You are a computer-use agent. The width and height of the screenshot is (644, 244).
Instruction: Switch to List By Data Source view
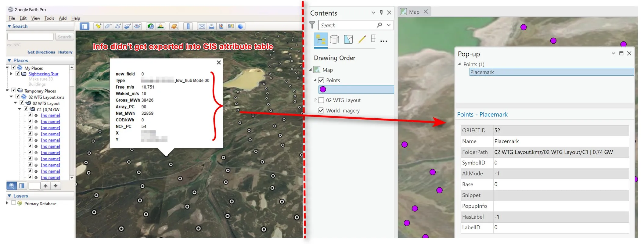pos(334,39)
